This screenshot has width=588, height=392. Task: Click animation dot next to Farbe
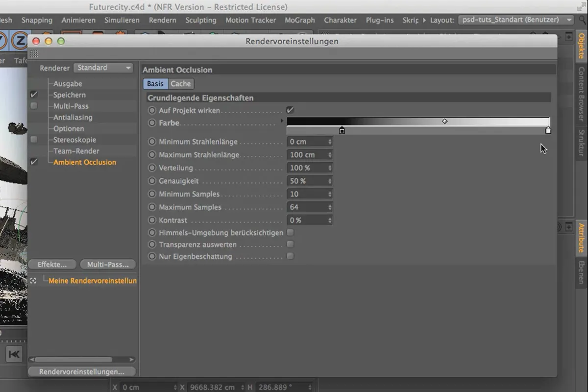coord(152,123)
